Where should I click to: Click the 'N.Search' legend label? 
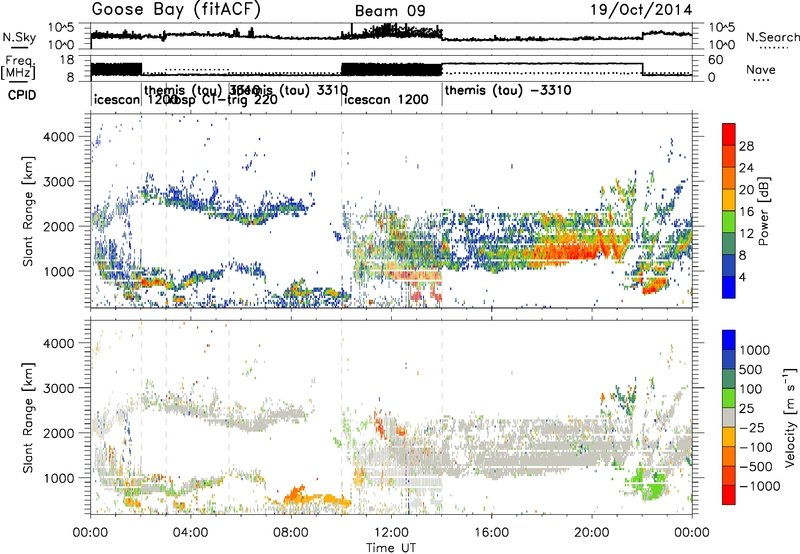pos(772,37)
